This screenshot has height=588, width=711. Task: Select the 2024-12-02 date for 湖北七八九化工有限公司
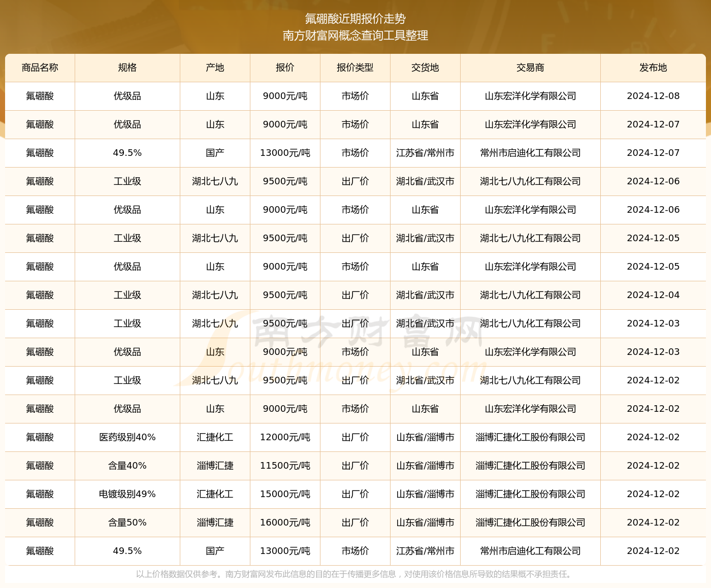[x=653, y=380]
